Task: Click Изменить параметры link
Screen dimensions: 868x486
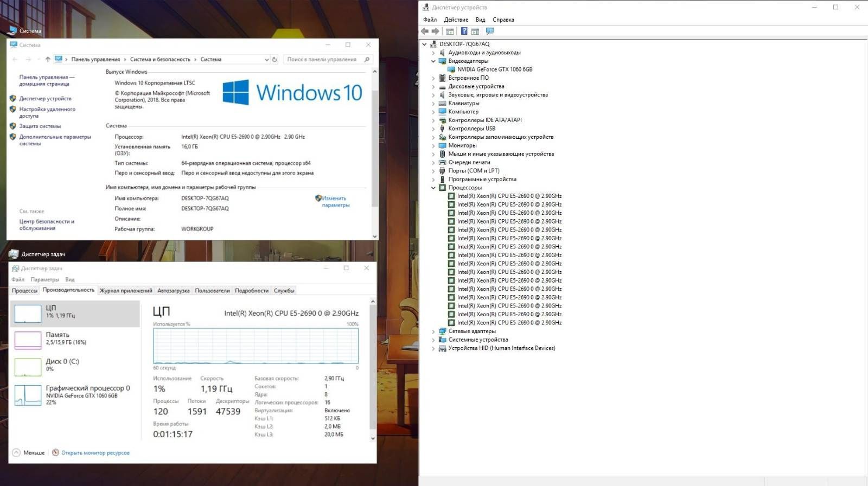Action: (335, 202)
